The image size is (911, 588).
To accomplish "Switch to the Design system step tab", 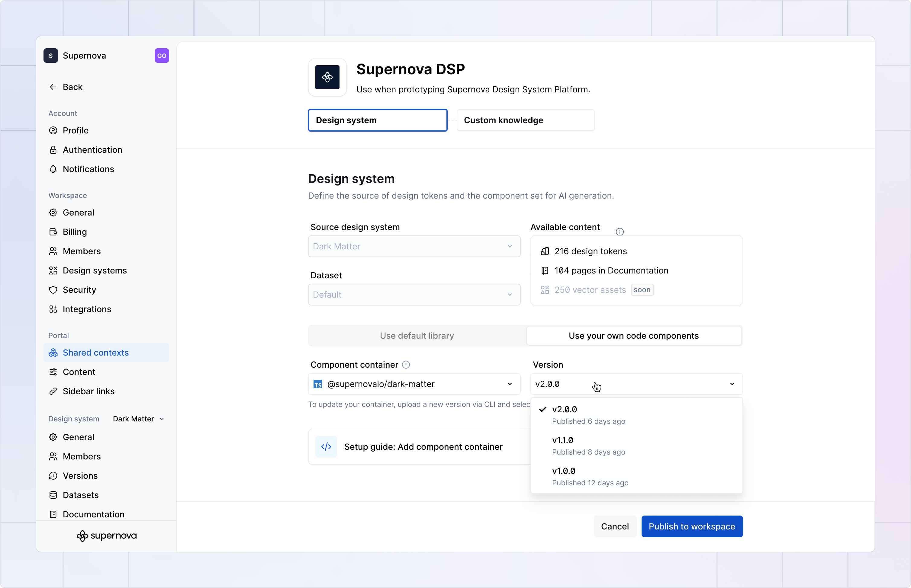I will click(x=377, y=120).
